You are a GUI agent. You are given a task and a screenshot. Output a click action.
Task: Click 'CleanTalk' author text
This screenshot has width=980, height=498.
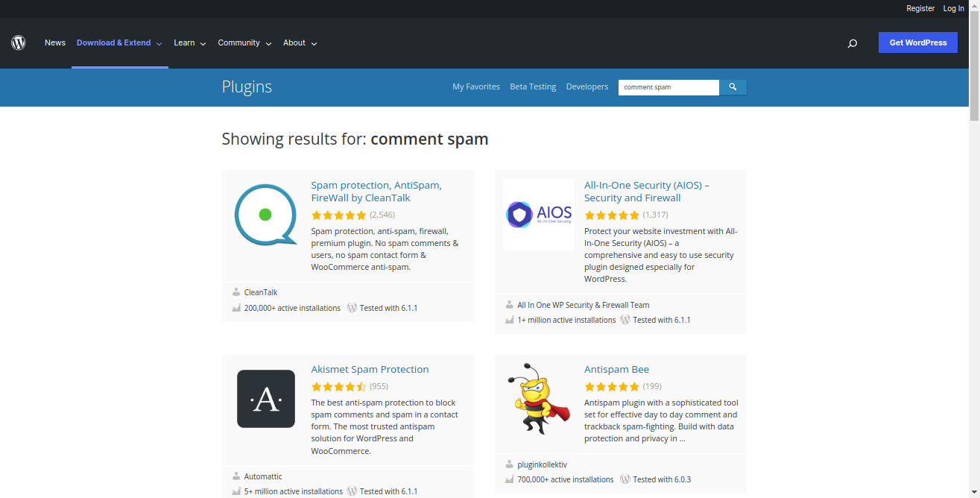(261, 292)
